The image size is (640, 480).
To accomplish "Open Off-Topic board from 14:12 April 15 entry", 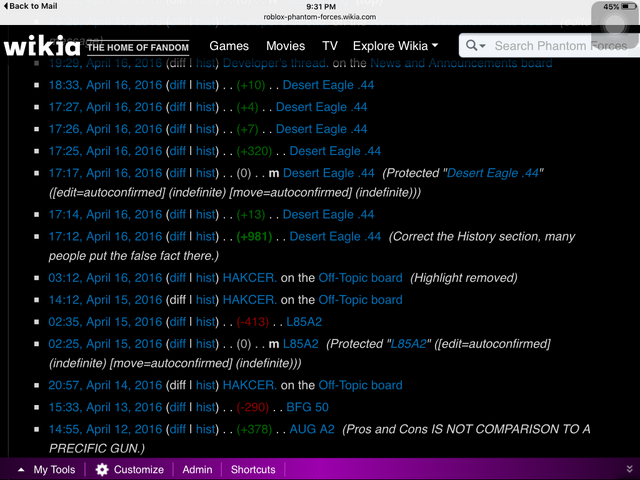I will (360, 300).
